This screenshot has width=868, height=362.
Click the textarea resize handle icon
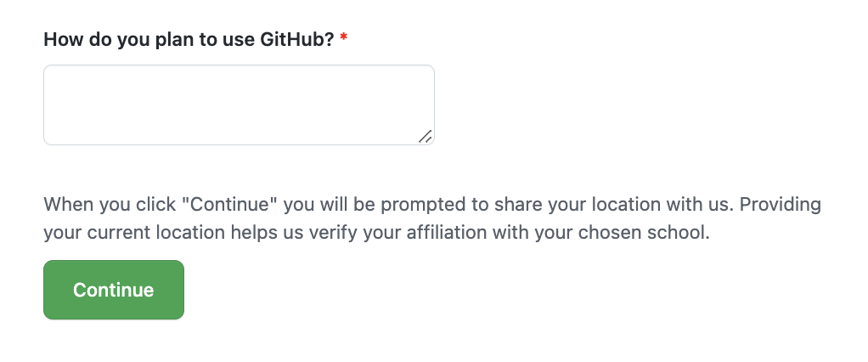(x=426, y=136)
